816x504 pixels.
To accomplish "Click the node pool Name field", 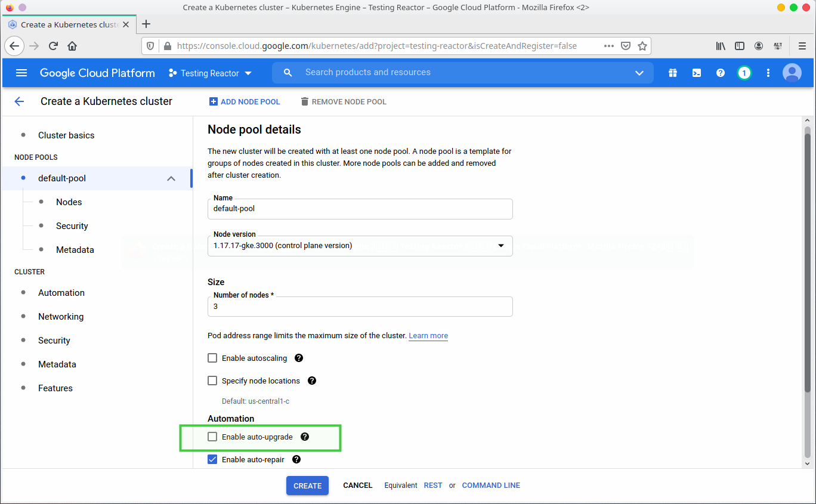I will (x=360, y=209).
